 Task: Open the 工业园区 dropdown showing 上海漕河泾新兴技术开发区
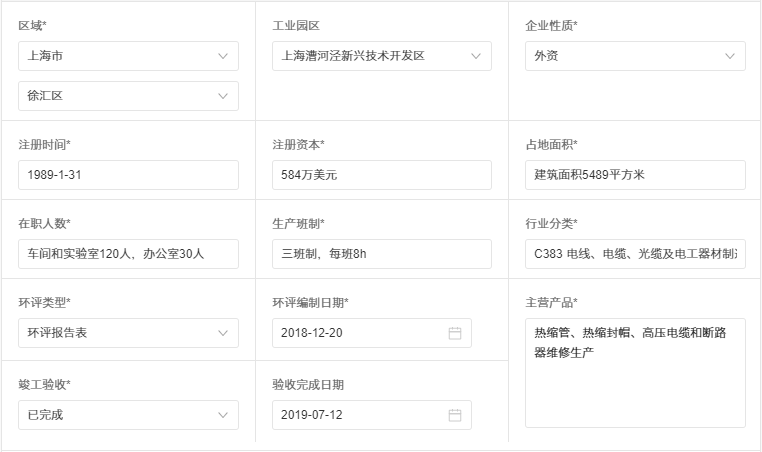coord(381,56)
